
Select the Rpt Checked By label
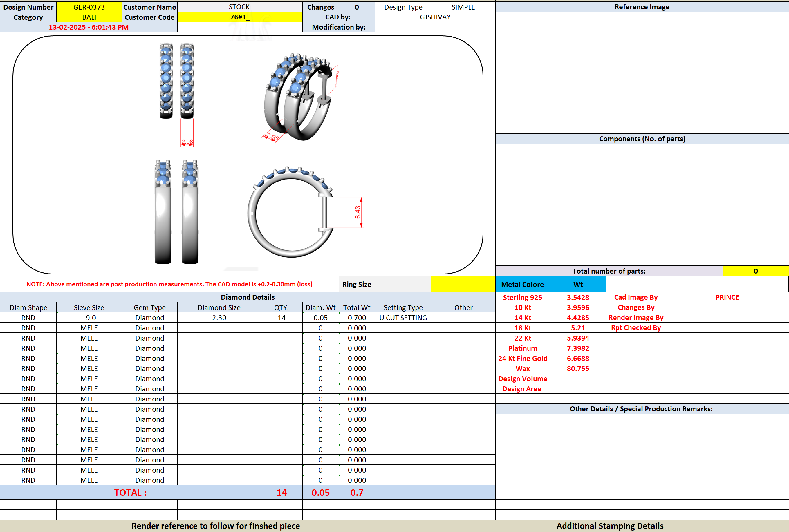pyautogui.click(x=636, y=328)
